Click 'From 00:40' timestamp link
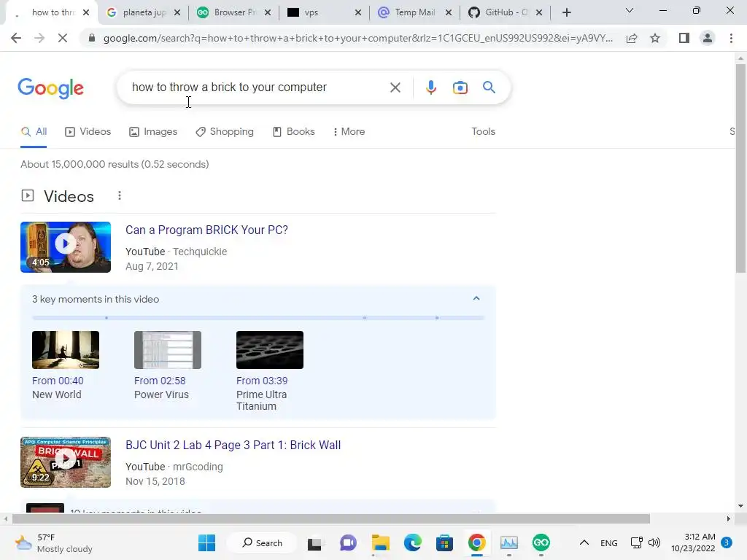 tap(58, 381)
